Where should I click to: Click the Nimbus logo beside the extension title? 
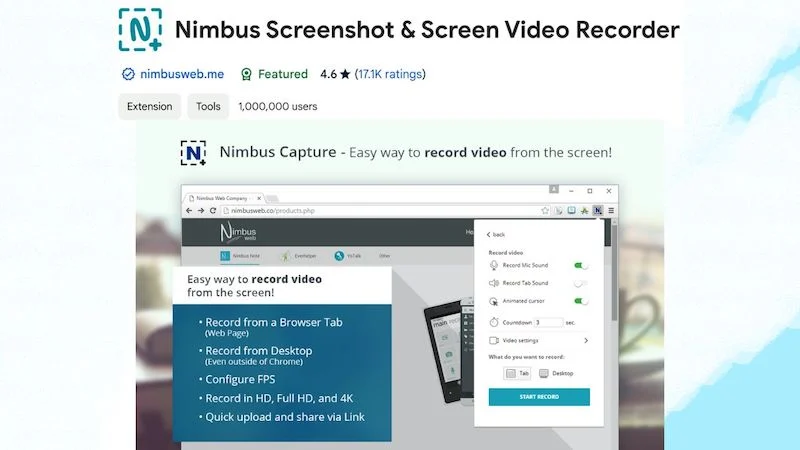[x=140, y=30]
